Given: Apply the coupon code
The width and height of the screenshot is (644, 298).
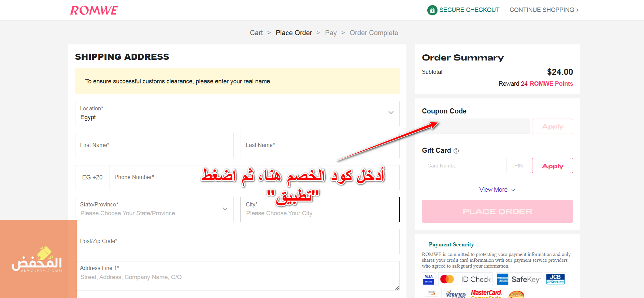Looking at the screenshot, I should [x=552, y=126].
